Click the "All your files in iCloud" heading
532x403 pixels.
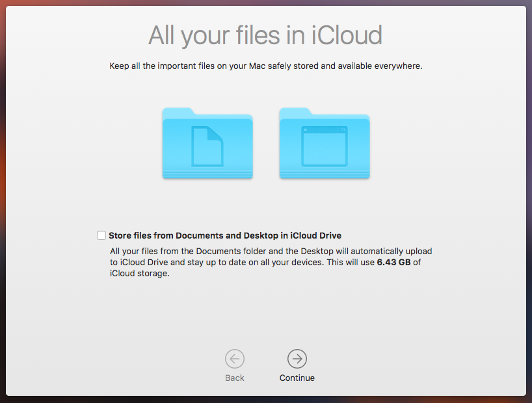(x=265, y=34)
